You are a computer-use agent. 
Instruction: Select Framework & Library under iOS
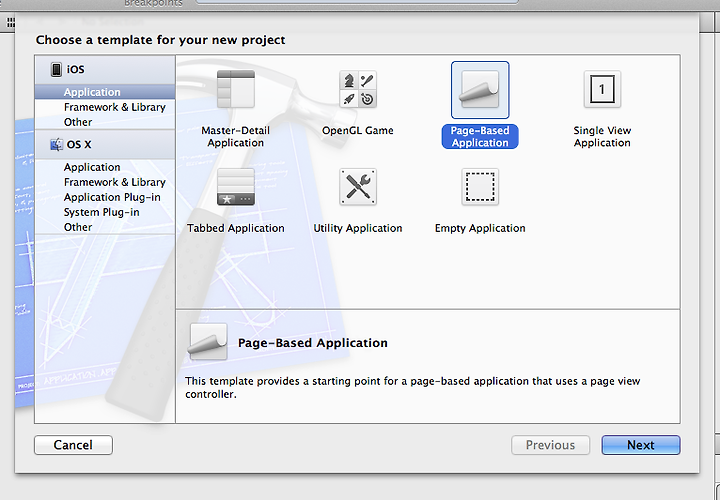tap(105, 107)
